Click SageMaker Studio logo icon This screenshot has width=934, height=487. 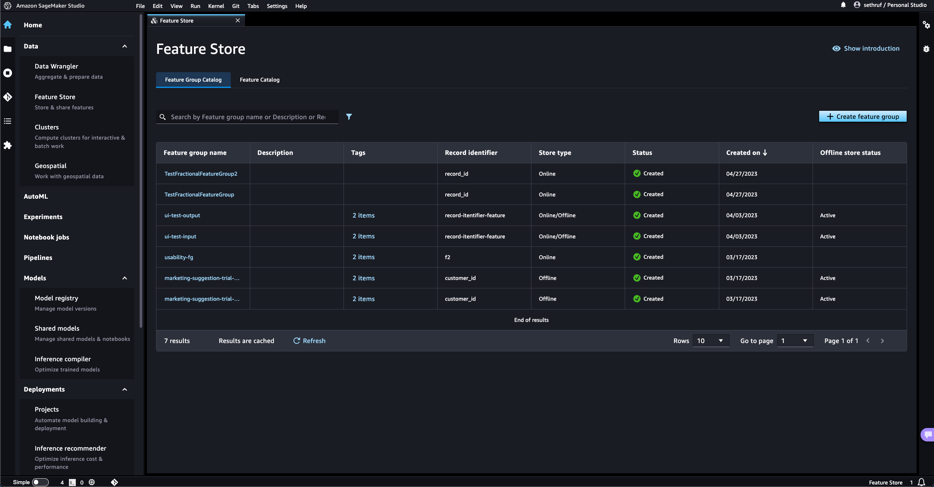tap(8, 5)
